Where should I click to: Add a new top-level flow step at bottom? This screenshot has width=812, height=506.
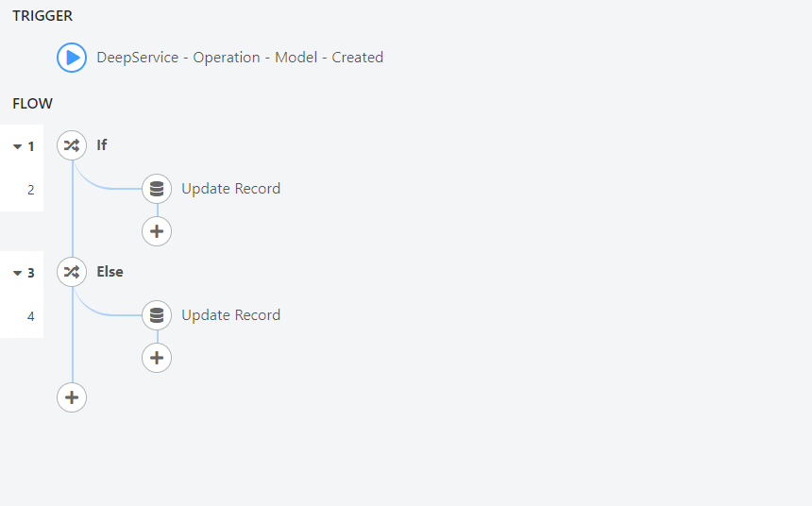pos(72,397)
